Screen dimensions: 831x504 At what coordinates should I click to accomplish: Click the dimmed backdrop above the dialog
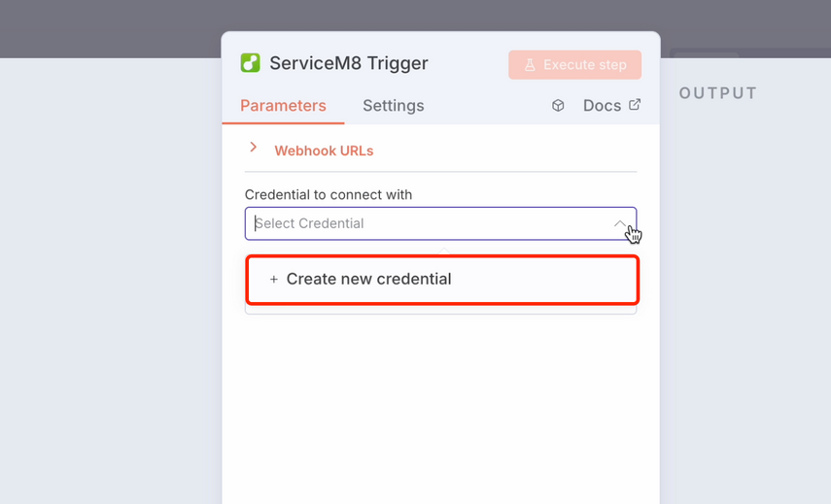click(x=415, y=15)
